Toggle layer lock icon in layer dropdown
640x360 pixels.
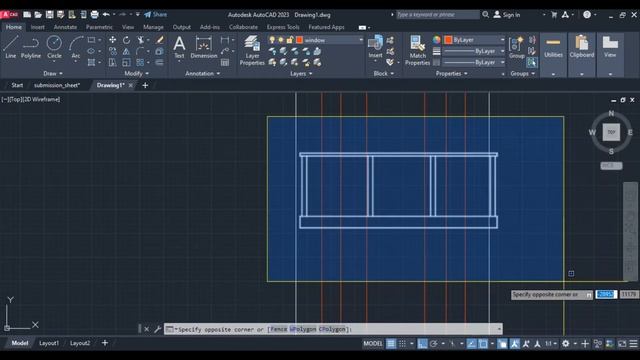pyautogui.click(x=290, y=40)
